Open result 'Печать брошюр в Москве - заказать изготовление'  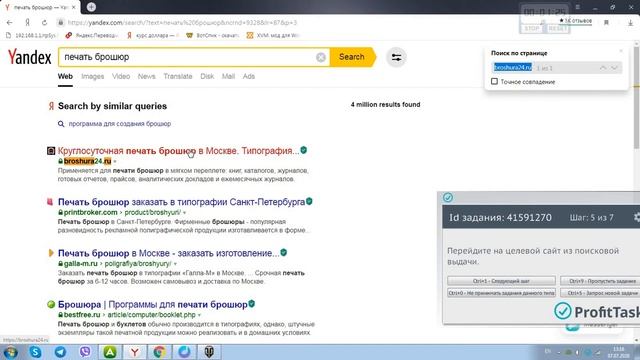pyautogui.click(x=169, y=253)
